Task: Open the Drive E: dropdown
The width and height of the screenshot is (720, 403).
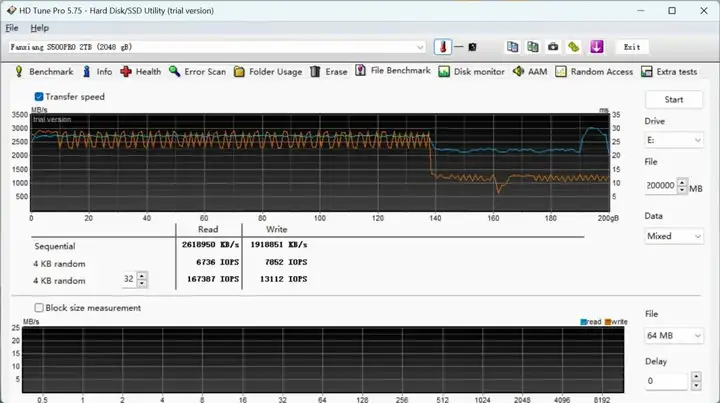Action: click(x=674, y=140)
